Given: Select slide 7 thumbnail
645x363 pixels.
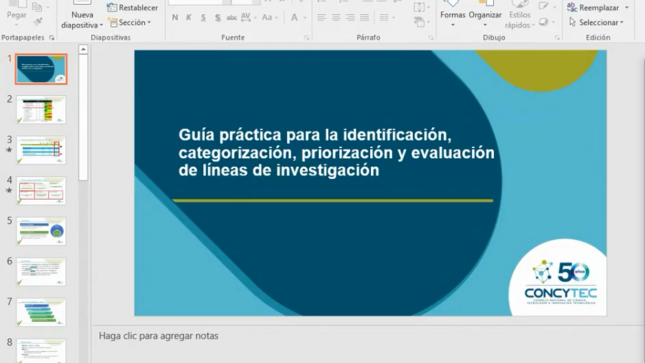Looking at the screenshot, I should coord(41,312).
